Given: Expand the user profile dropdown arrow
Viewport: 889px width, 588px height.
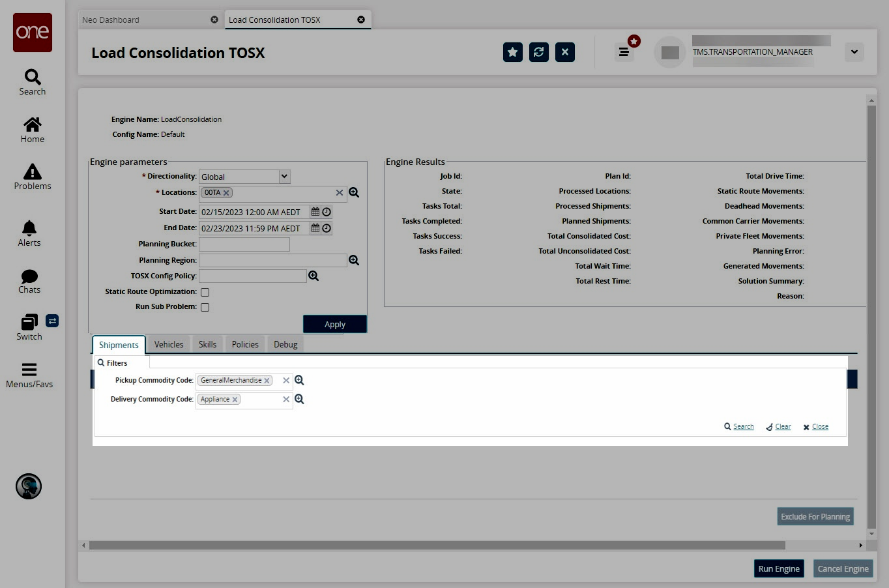Looking at the screenshot, I should pos(854,52).
